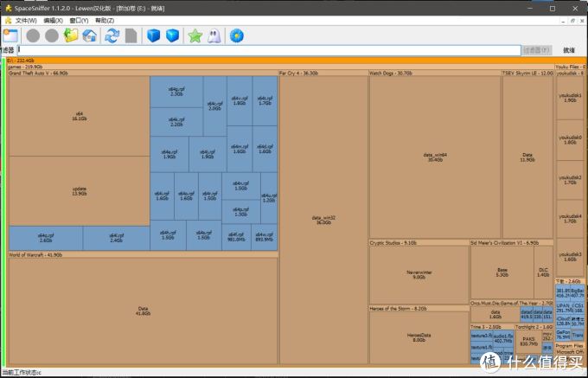Click the 981.0Mb rpf file block
588x378 pixels.
point(236,237)
